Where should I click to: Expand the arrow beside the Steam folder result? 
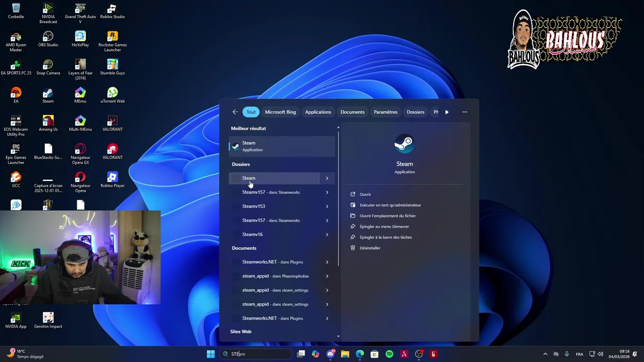tap(327, 178)
